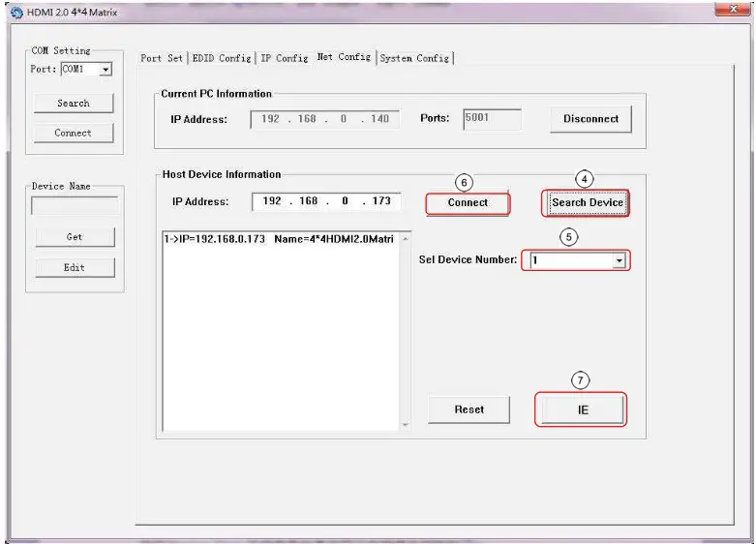Switch to the Port Set tab
756x544 pixels.
[x=162, y=58]
